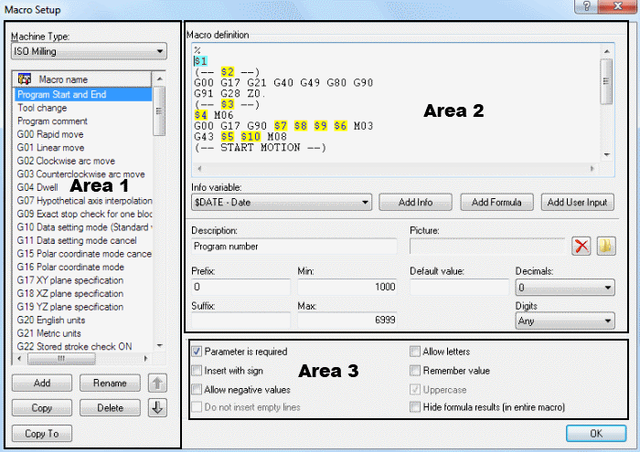Screen dimensions: 640x452
Task: Click the help question mark button
Action: tap(586, 6)
